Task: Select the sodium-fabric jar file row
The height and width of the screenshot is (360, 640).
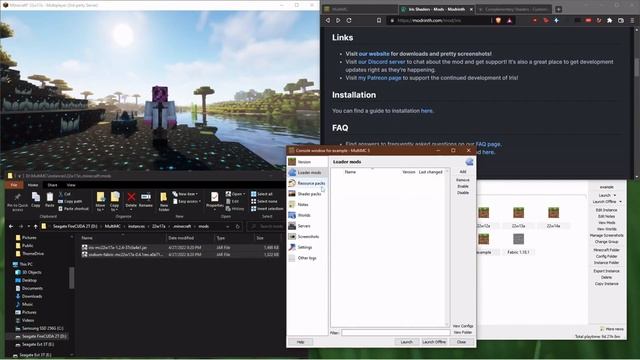Action: [x=181, y=254]
